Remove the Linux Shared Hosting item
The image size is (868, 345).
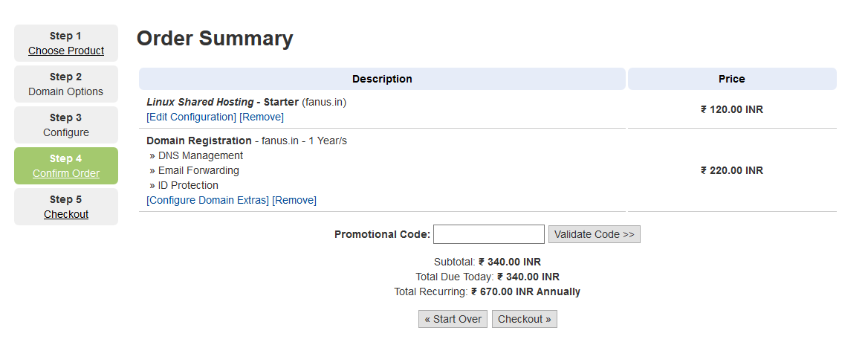pos(262,117)
